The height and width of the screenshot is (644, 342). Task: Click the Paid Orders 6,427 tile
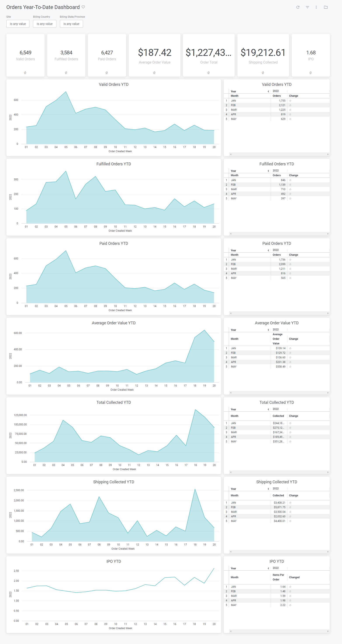click(107, 55)
